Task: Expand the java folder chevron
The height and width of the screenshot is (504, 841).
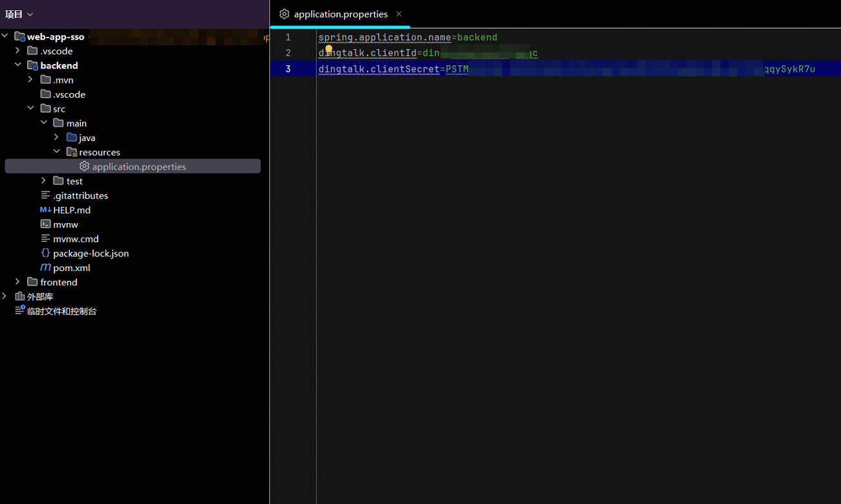Action: (x=56, y=137)
